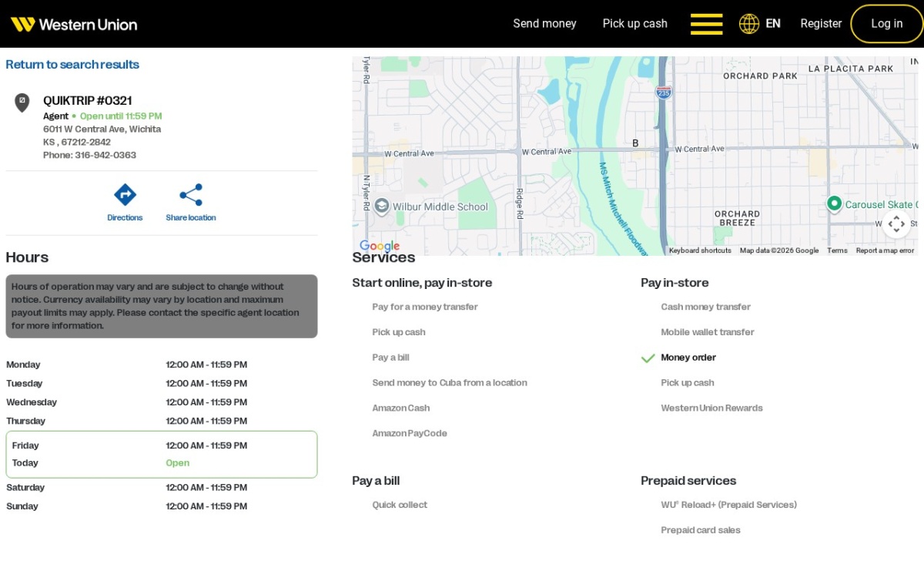Open map Keyboard shortcuts
The height and width of the screenshot is (578, 924).
(x=700, y=250)
